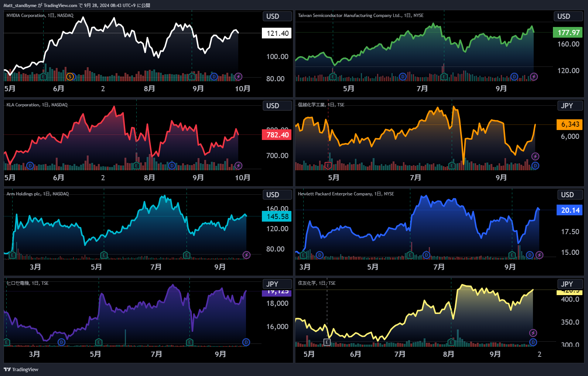Open the first dividend marker on Hewlett Packard chart
The image size is (588, 376).
pos(320,255)
